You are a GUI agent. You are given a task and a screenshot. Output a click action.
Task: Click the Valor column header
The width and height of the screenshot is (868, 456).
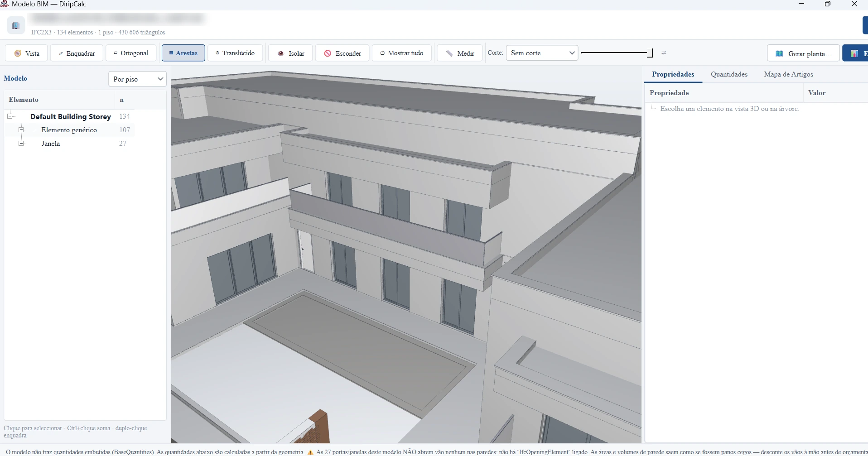tap(836, 93)
